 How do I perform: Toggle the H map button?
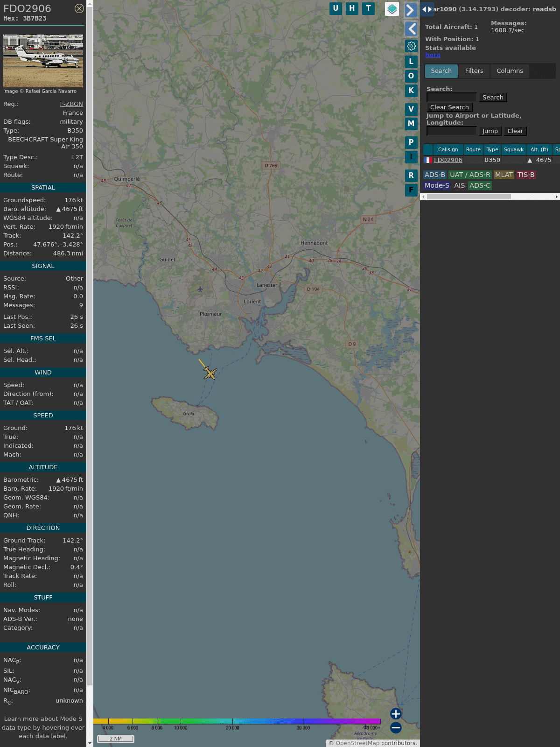click(x=352, y=8)
